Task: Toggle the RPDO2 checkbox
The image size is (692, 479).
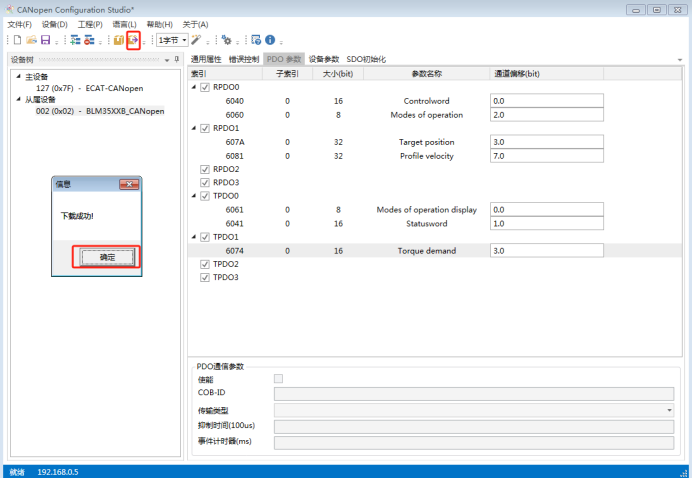Action: coord(205,169)
